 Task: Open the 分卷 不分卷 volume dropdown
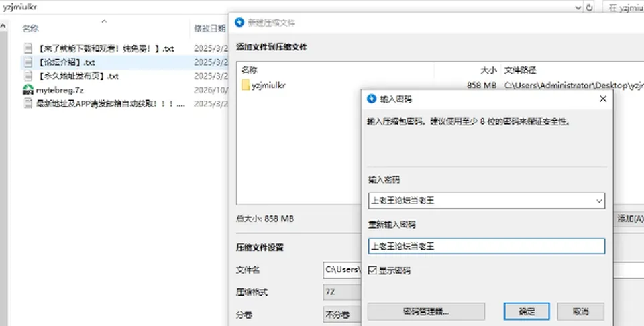tap(342, 315)
